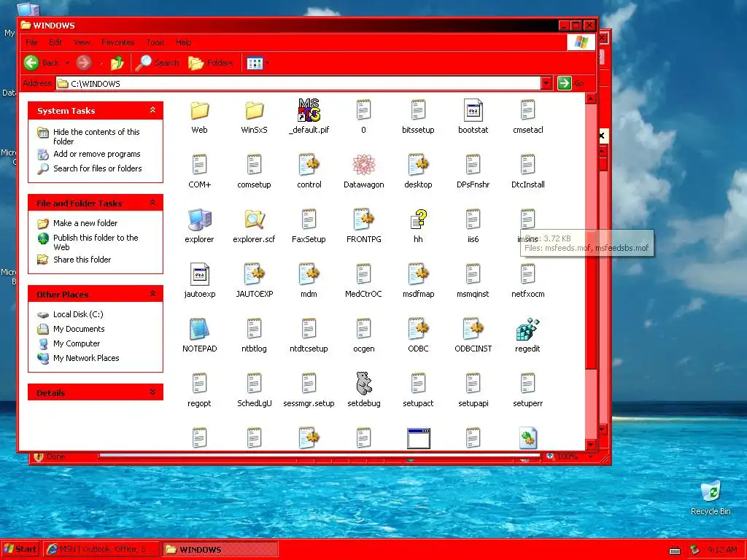Select the setupapi log file

473,384
